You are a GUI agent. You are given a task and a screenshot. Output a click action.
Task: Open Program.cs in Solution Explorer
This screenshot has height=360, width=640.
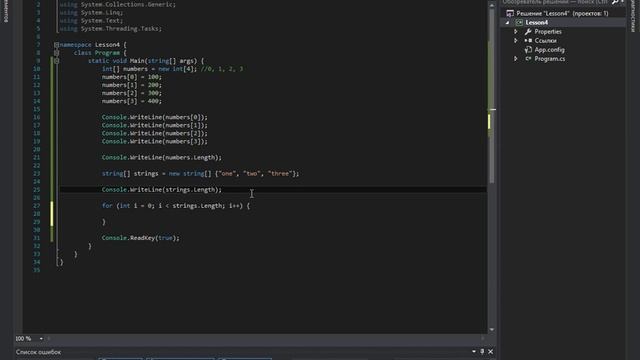(550, 59)
